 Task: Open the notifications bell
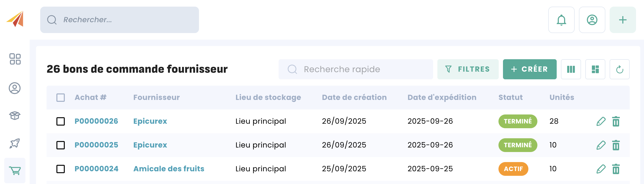point(561,20)
